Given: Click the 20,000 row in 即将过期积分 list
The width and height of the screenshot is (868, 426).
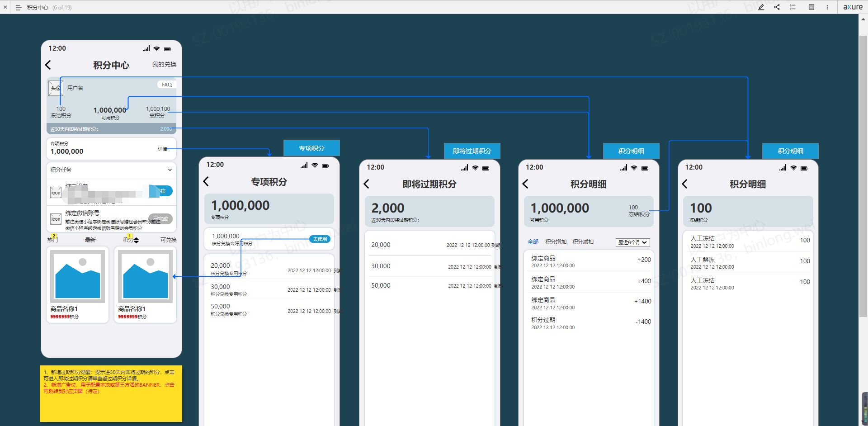Looking at the screenshot, I should (x=430, y=245).
